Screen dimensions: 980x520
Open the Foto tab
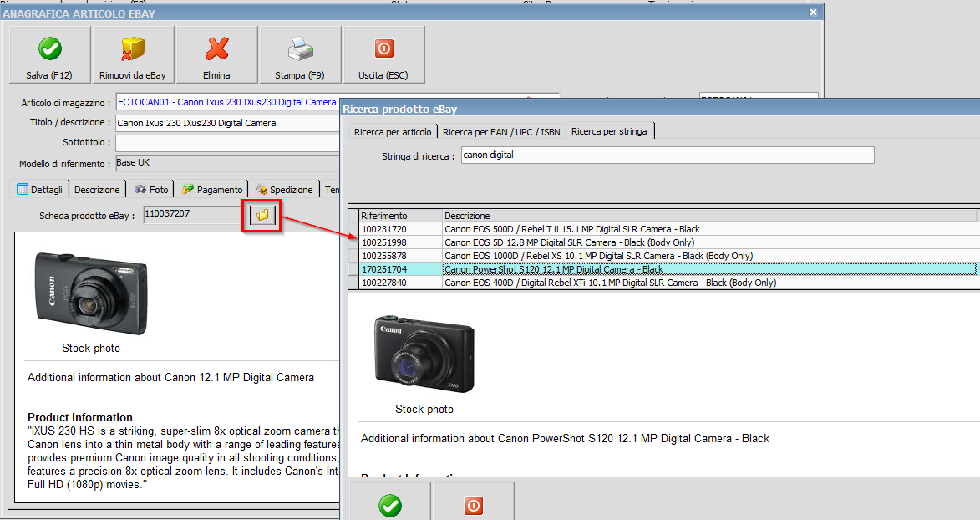(151, 190)
